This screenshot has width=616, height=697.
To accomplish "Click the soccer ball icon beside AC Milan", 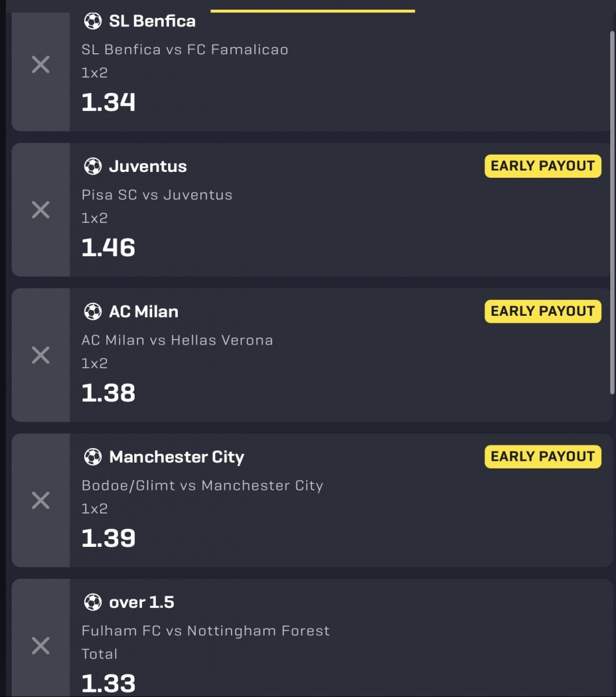I will [x=93, y=312].
